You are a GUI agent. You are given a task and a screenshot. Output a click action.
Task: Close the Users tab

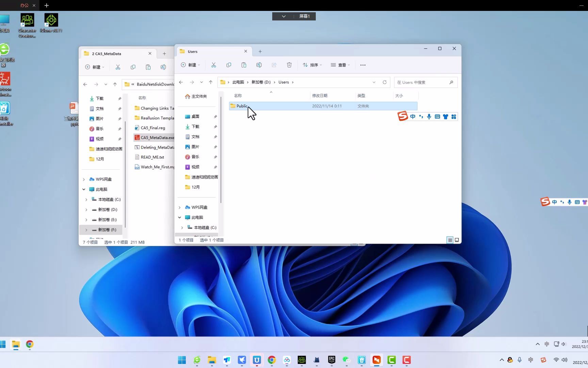pos(246,51)
